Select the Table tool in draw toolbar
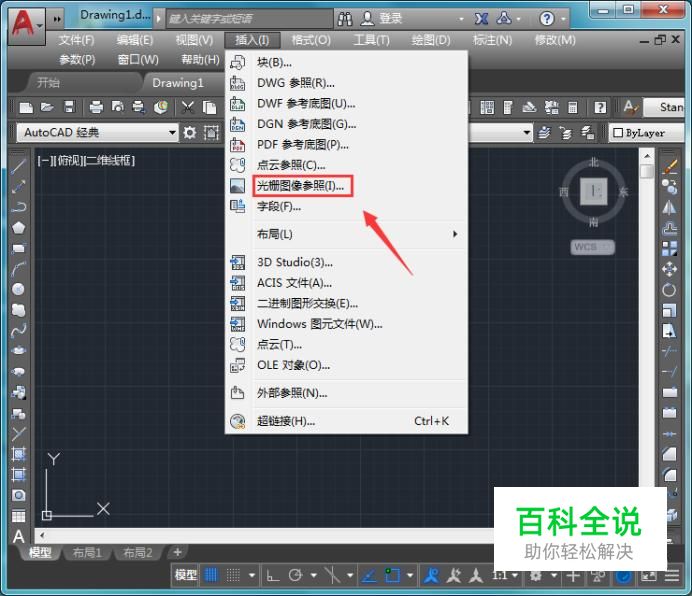 tap(18, 516)
